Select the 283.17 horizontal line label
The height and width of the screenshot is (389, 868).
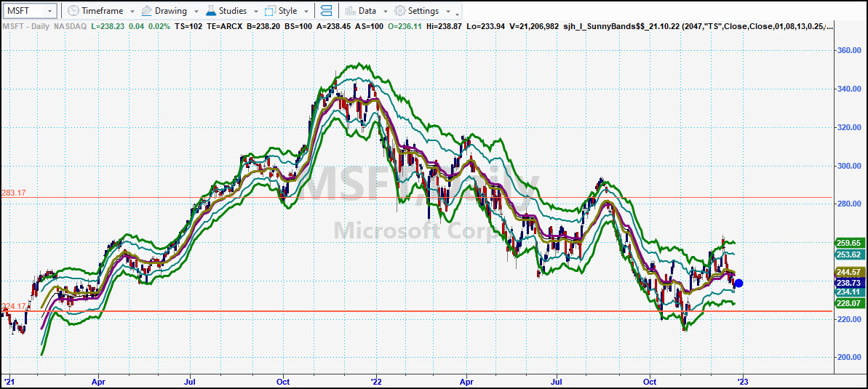coord(13,193)
